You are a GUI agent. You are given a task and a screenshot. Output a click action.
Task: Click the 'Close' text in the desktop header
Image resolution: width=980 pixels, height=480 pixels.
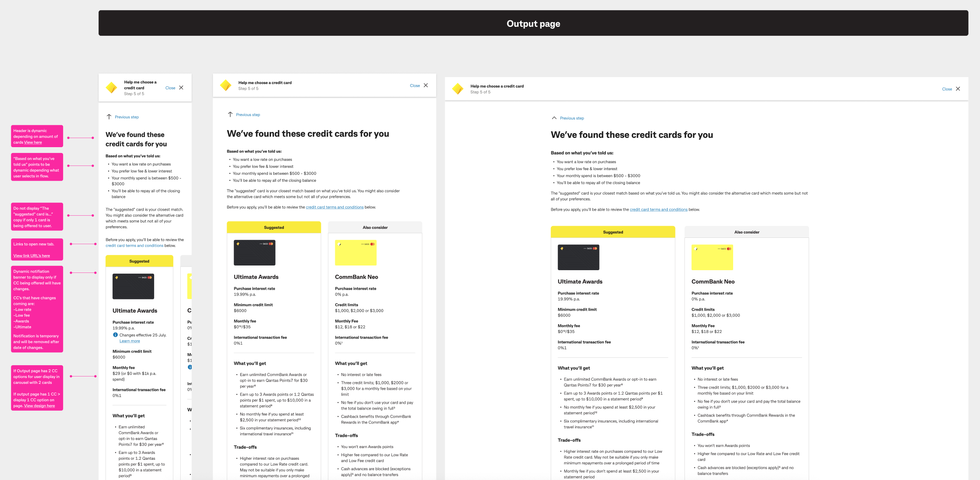pos(947,89)
